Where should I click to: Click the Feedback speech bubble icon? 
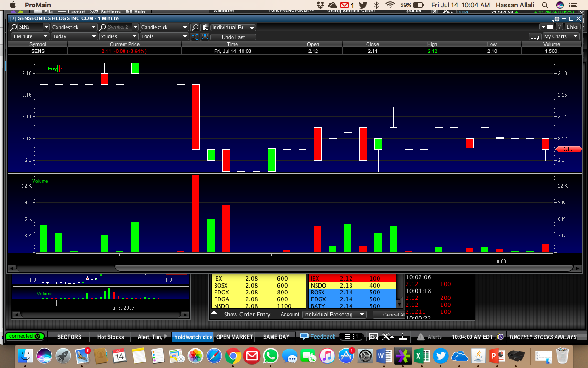tap(304, 337)
